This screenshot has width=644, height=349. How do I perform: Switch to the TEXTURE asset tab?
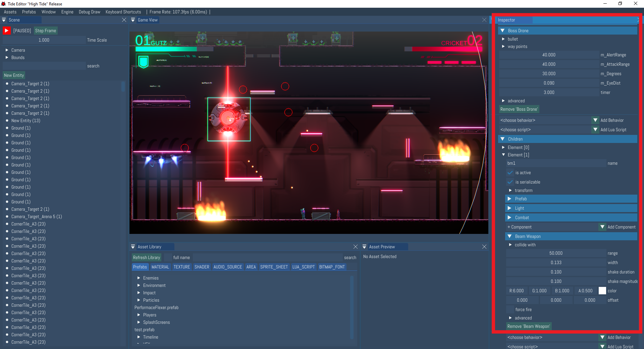click(x=181, y=267)
